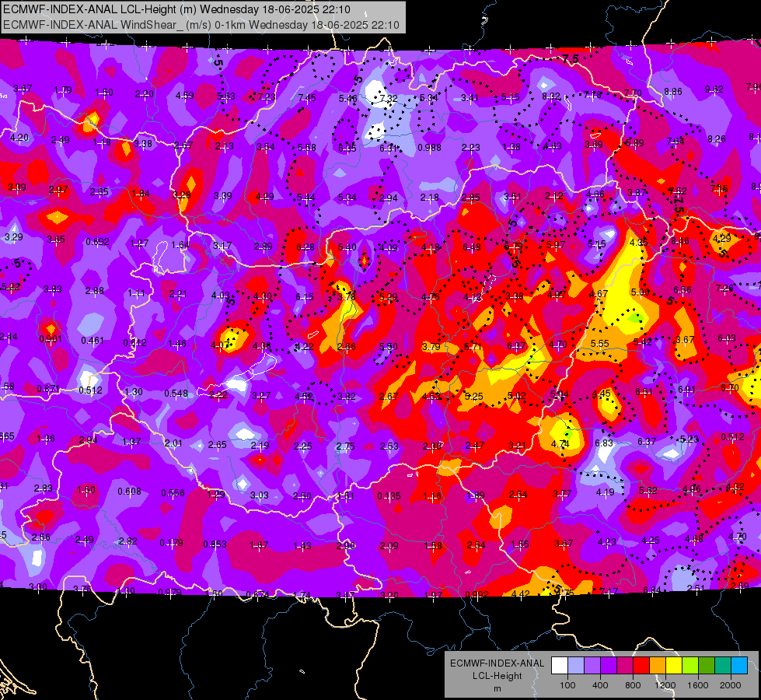
Task: Click the wind shear value 0.461
Action: click(x=93, y=340)
